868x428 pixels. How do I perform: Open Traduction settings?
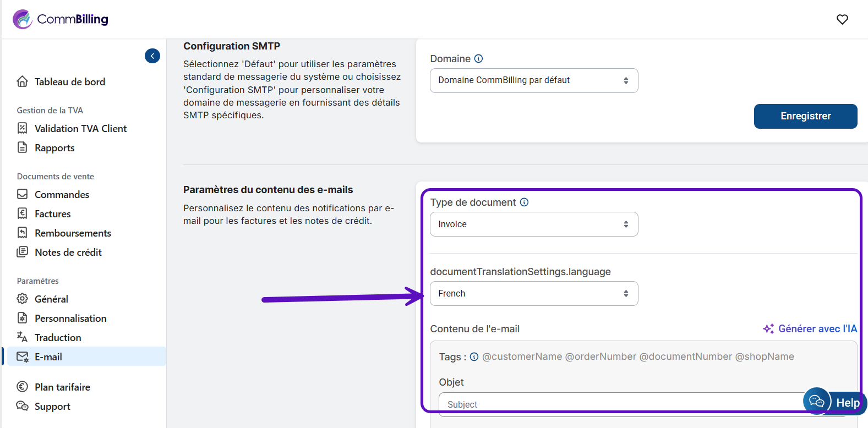pyautogui.click(x=57, y=338)
